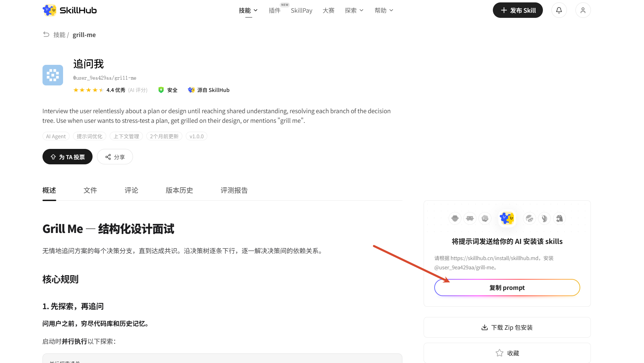Click the AI Agent tag

click(x=56, y=136)
